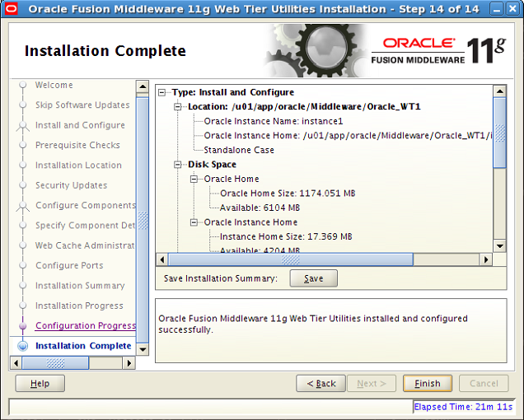Screen dimensions: 524x420
Task: Select the Configure Components step
Action: pyautogui.click(x=86, y=205)
